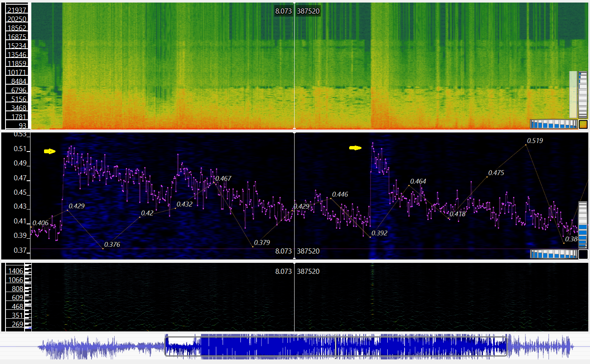Click the vertical zoom thumbwheel in the spectrogram pane
Viewport: 590px width, 364px height.
(583, 95)
